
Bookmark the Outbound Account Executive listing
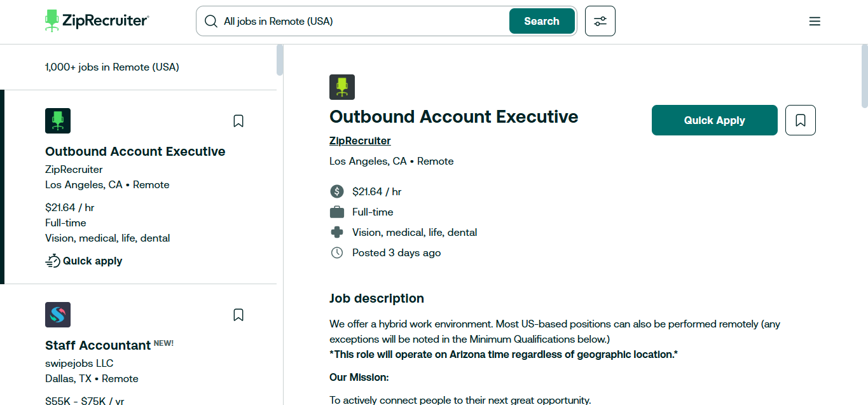point(238,120)
